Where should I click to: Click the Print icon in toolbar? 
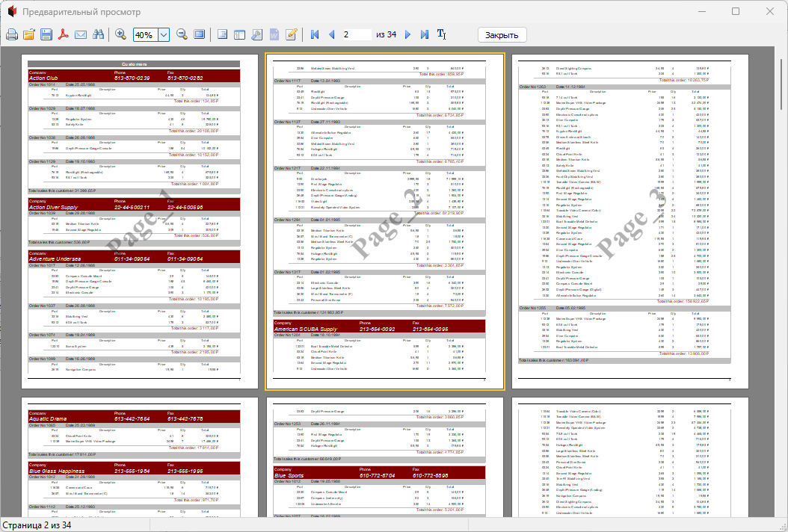pos(12,35)
